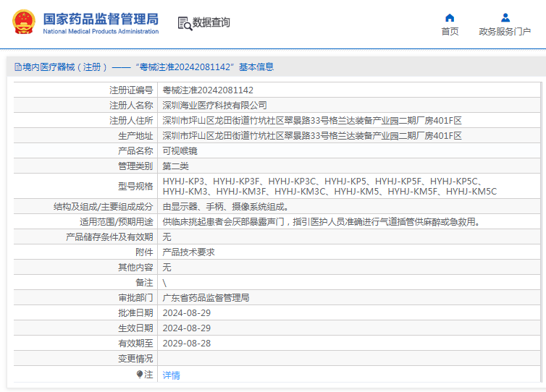Click the 产品名称 label
Image resolution: width=546 pixels, height=392 pixels.
point(135,151)
